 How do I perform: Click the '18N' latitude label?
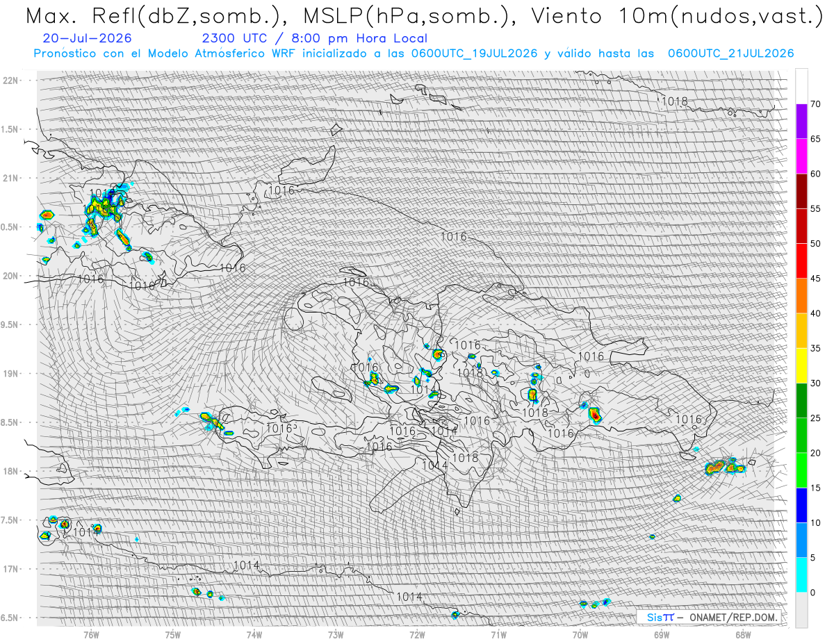pyautogui.click(x=10, y=471)
